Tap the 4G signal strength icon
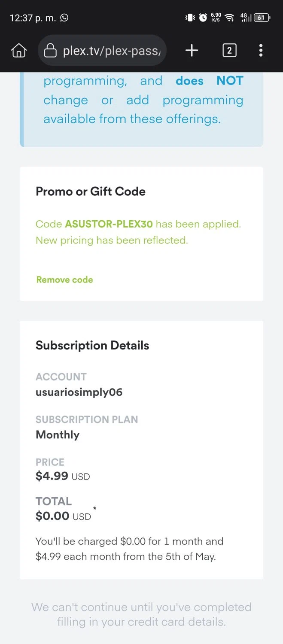Image resolution: width=283 pixels, height=644 pixels. tap(245, 18)
